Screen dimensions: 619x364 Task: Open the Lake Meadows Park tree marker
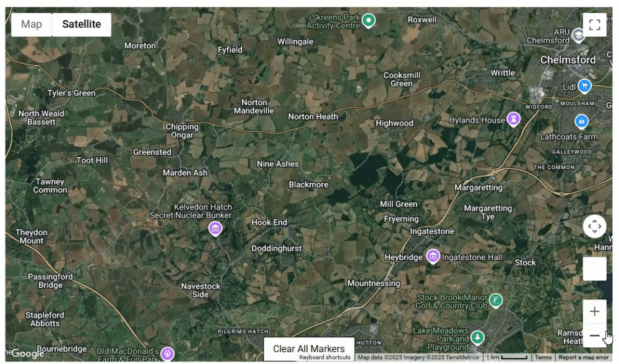click(477, 337)
